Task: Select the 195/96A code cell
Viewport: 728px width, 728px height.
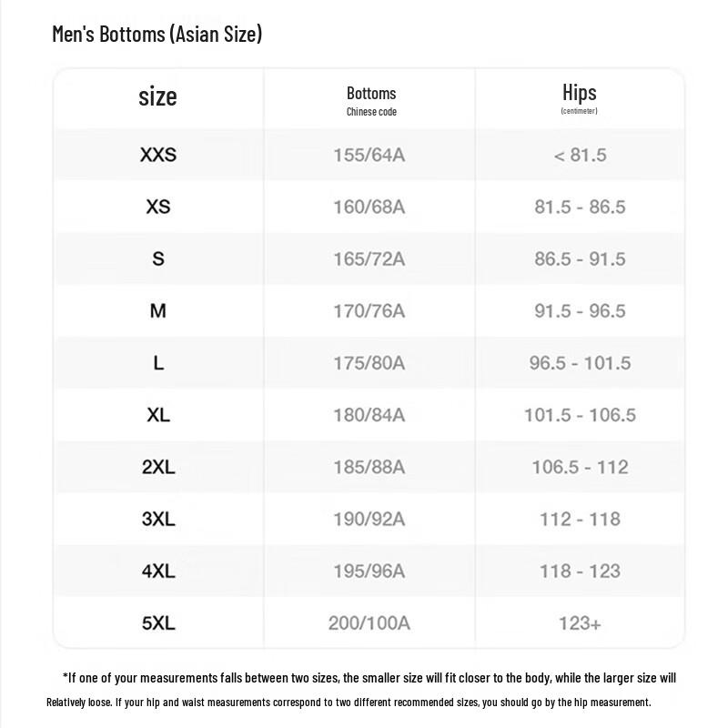Action: click(369, 571)
